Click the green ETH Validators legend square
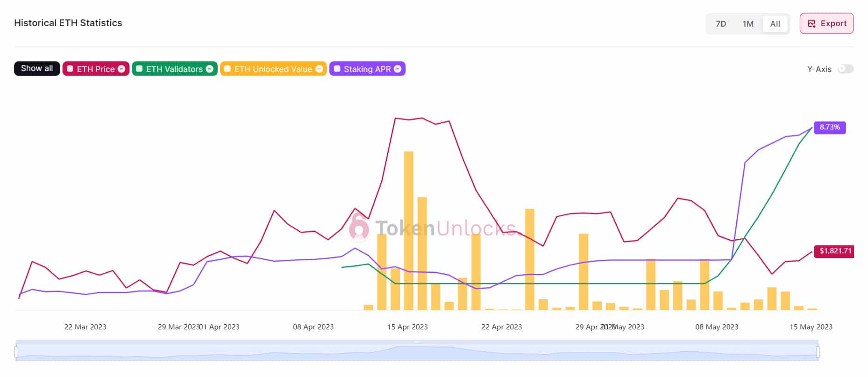Image resolution: width=868 pixels, height=377 pixels. 139,69
